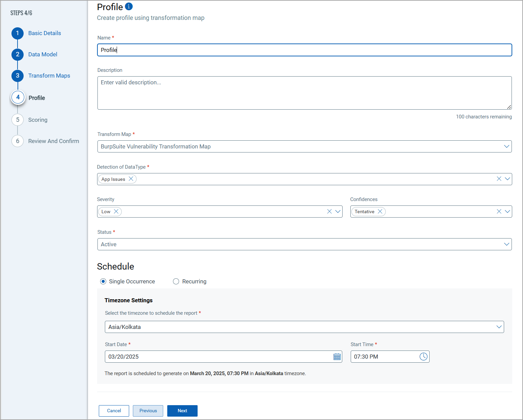Click the Next button
This screenshot has height=420, width=523.
(182, 411)
